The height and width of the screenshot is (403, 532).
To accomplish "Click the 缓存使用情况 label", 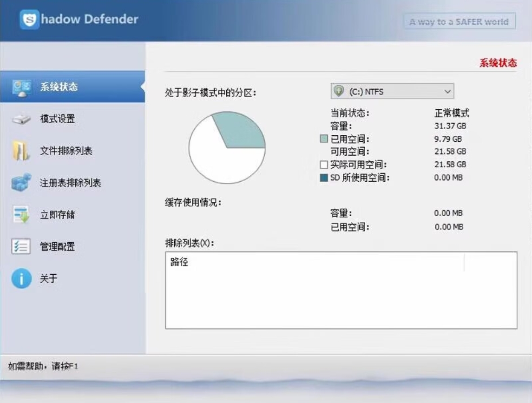I will 193,202.
